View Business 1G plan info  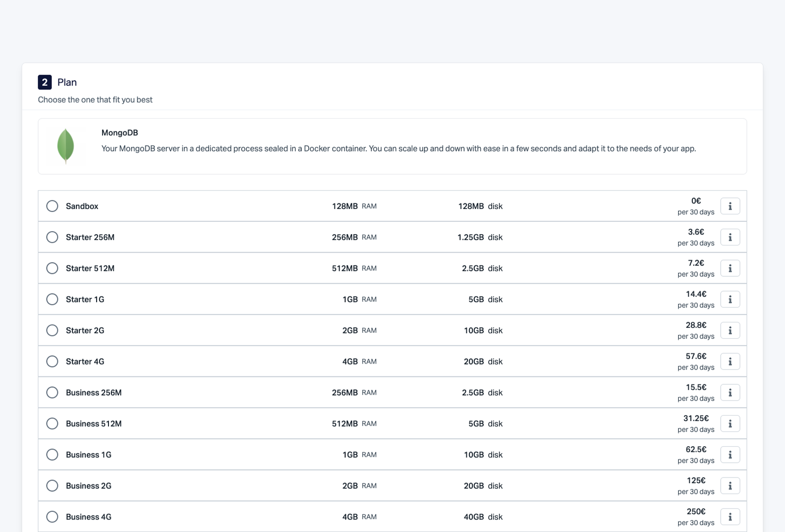pos(730,455)
